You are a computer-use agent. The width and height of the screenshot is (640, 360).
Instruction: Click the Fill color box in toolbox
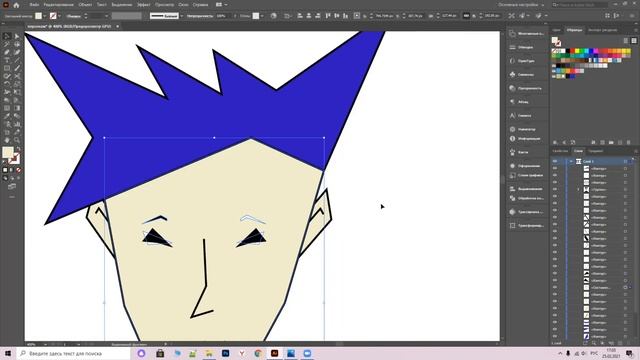[x=8, y=152]
